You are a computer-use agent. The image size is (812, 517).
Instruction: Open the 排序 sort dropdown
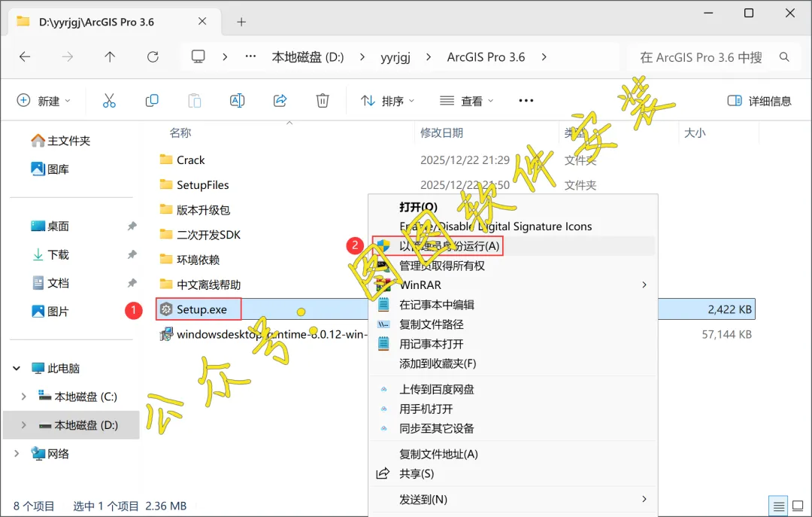(x=388, y=101)
